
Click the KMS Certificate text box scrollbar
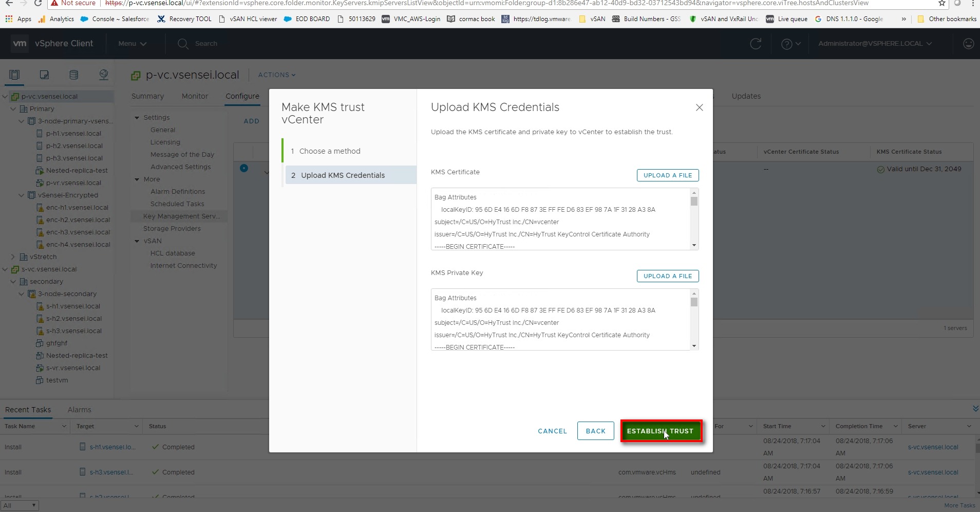click(x=694, y=220)
